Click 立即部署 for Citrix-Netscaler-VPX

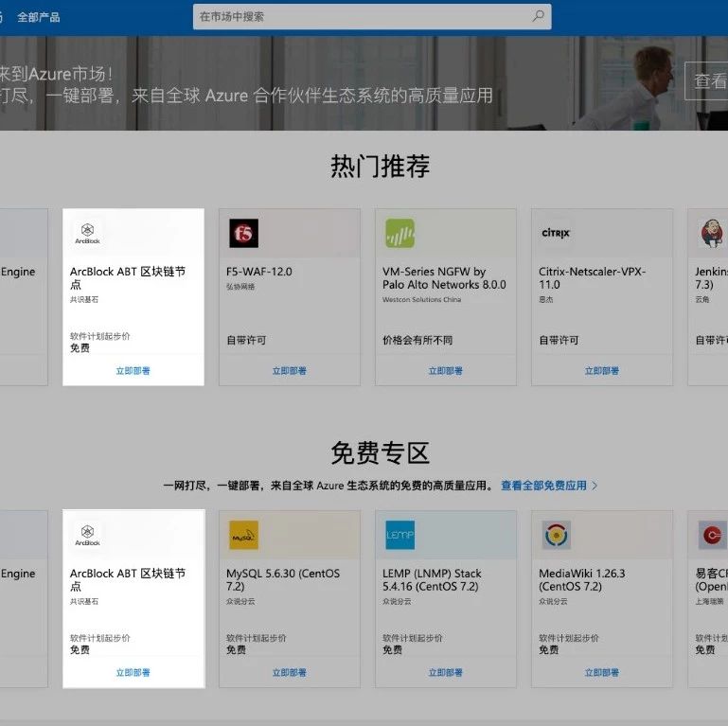point(602,371)
